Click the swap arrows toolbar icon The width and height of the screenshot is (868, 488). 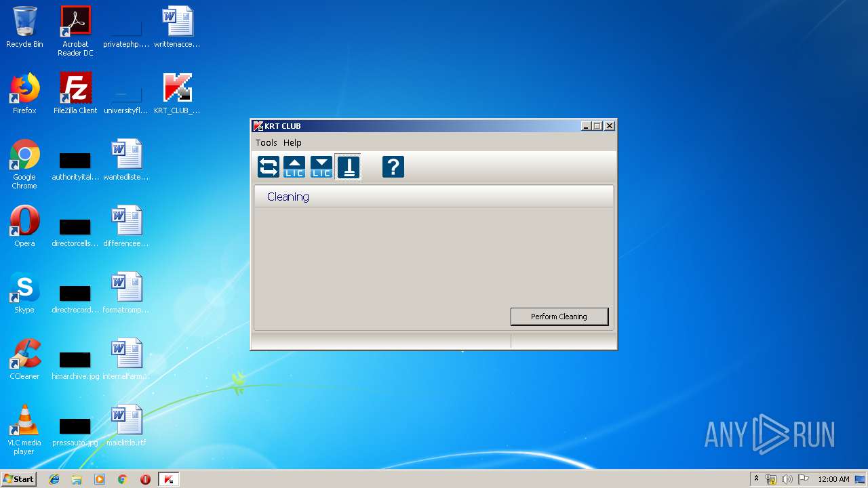269,167
